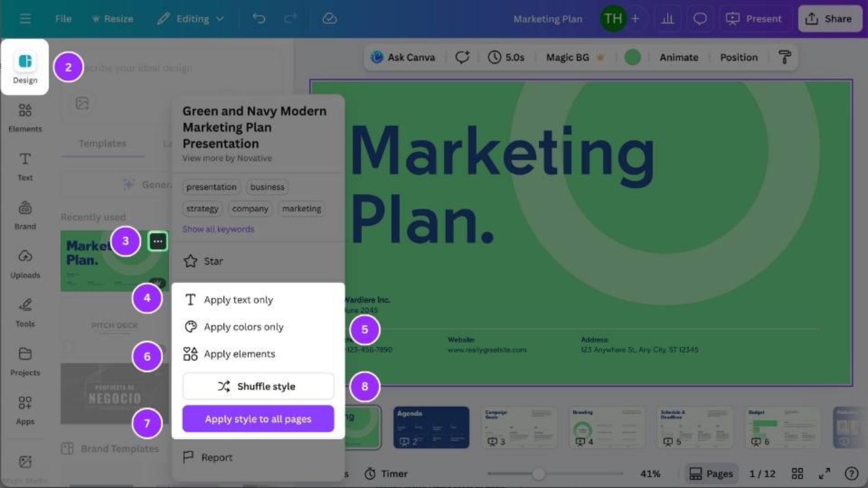This screenshot has width=868, height=488.
Task: Click the copy style paint roller icon
Action: point(784,57)
